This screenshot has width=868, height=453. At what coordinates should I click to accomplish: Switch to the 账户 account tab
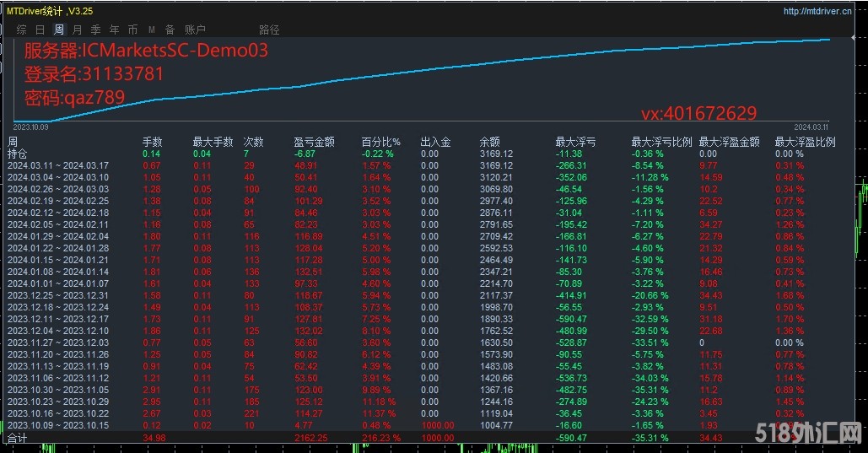click(x=196, y=30)
